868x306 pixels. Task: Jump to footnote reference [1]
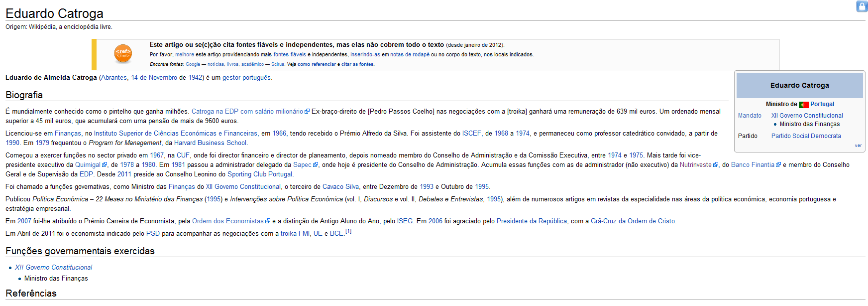click(348, 231)
